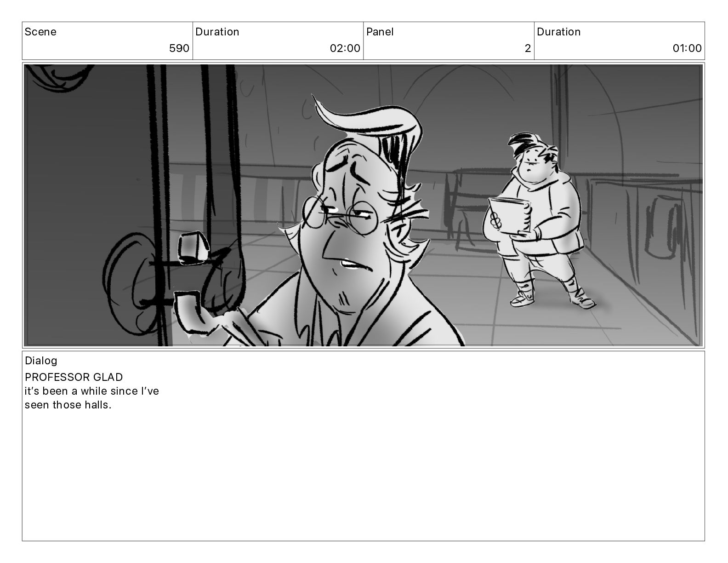Click the professor's round glasses
The image size is (728, 563).
point(340,214)
